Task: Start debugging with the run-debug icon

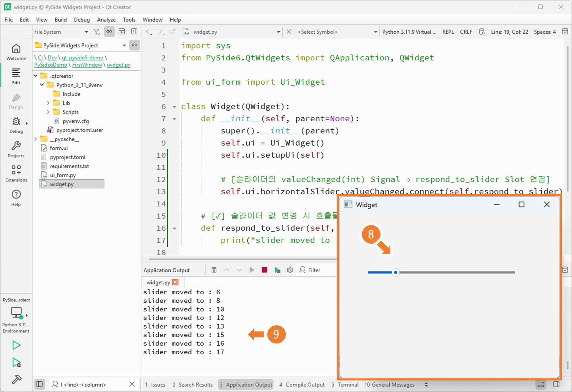Action: [16, 362]
